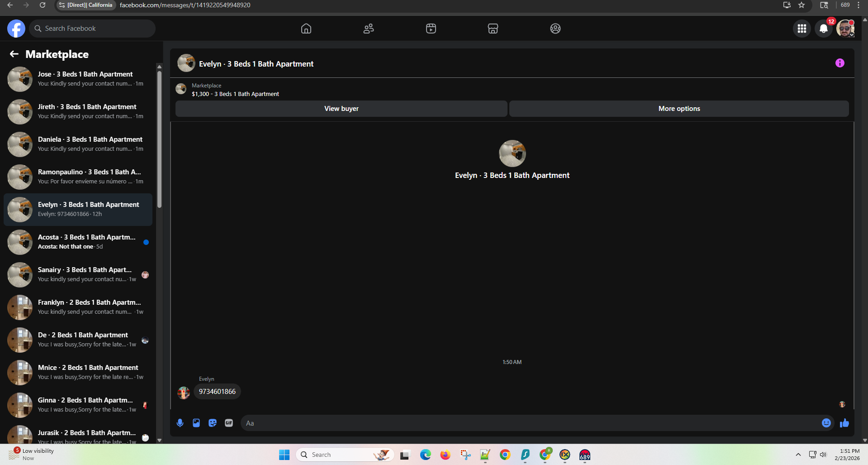The image size is (868, 465).
Task: Open Firefox from the taskbar
Action: tap(445, 455)
